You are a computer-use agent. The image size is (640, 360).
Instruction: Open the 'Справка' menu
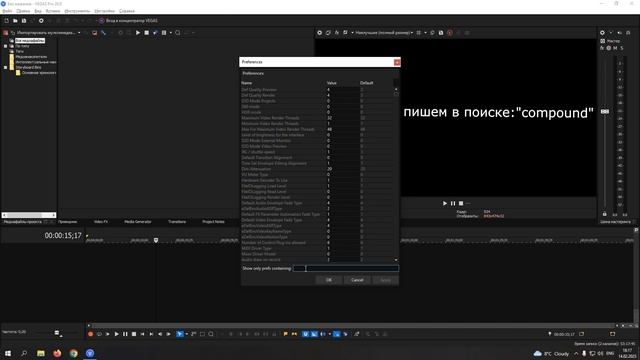tap(127, 11)
